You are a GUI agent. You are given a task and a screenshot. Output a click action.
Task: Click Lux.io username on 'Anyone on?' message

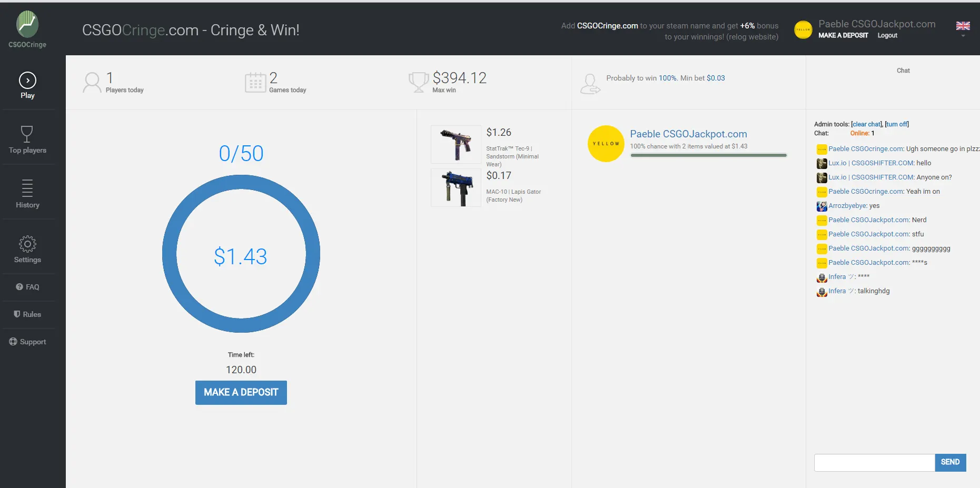(x=872, y=177)
